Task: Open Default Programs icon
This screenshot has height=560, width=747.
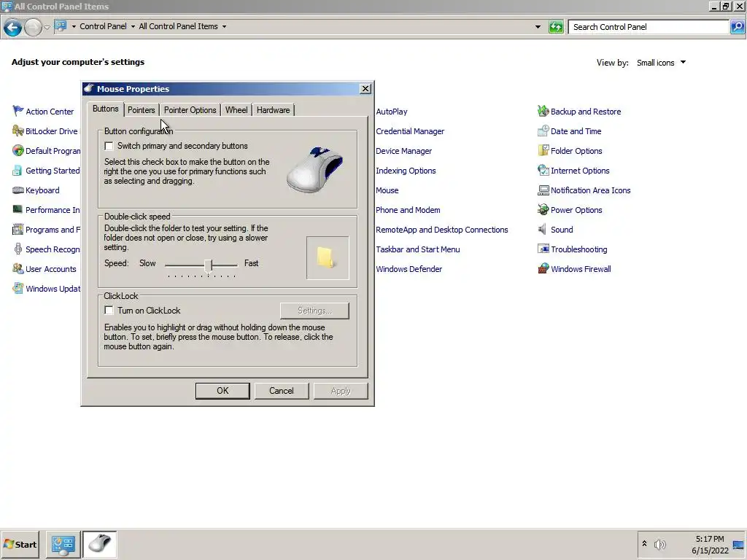Action: 18,150
